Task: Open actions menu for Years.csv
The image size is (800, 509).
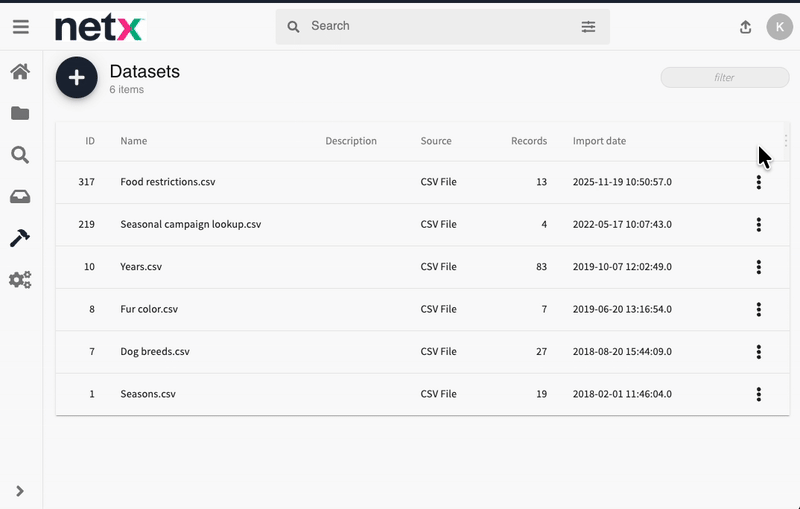Action: click(x=759, y=267)
